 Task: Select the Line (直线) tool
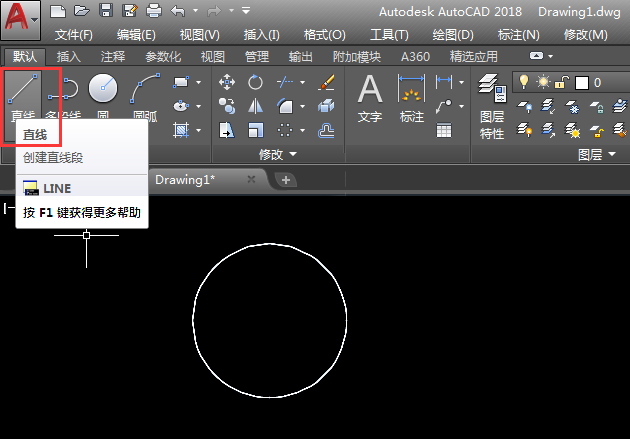pos(23,96)
